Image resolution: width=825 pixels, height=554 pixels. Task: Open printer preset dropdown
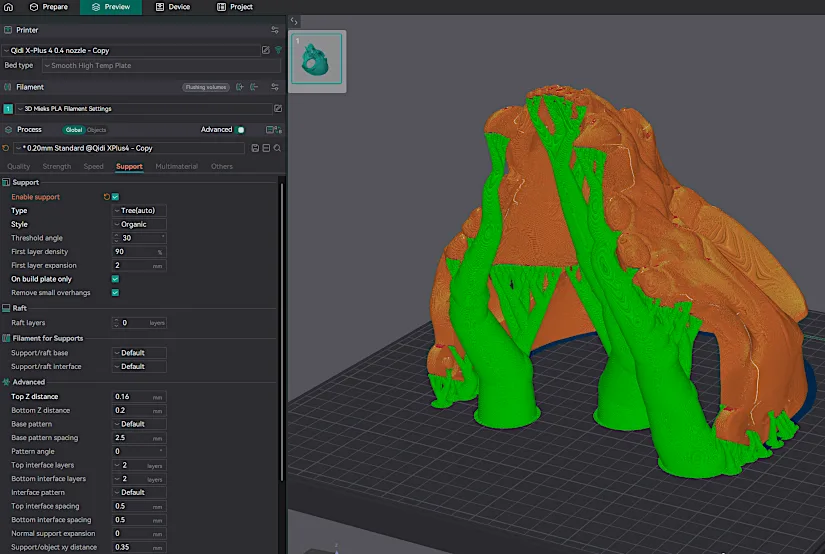pos(131,51)
